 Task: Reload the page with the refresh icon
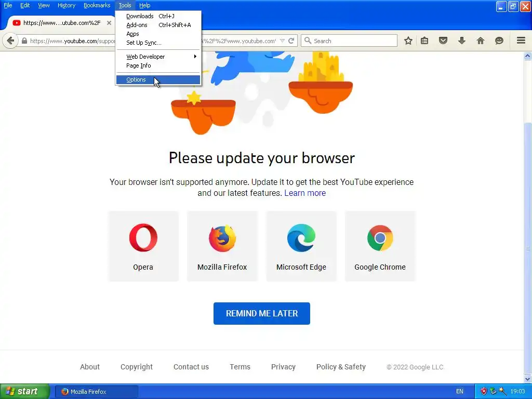coord(291,41)
